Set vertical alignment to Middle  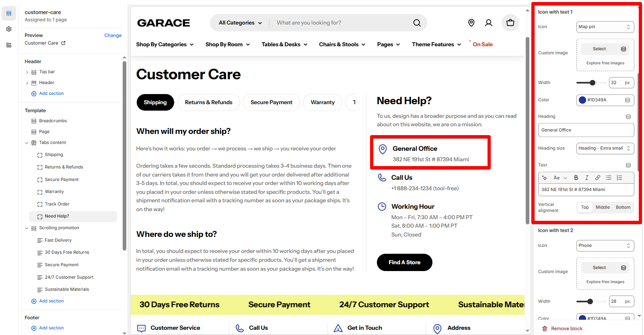[x=603, y=208]
